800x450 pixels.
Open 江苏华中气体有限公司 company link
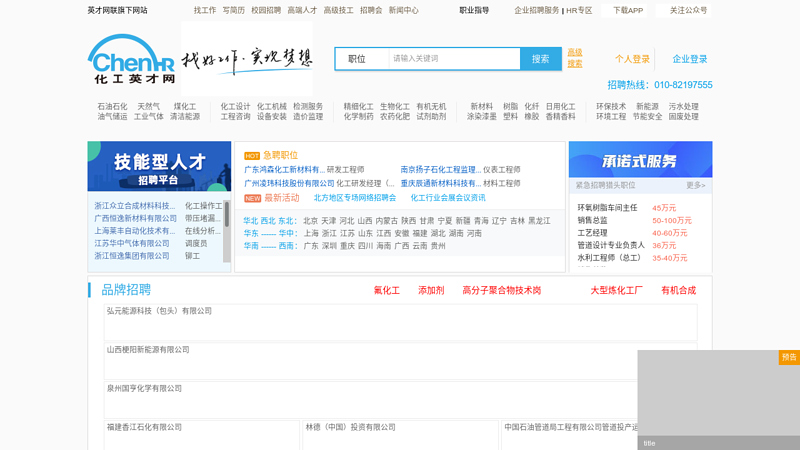132,244
